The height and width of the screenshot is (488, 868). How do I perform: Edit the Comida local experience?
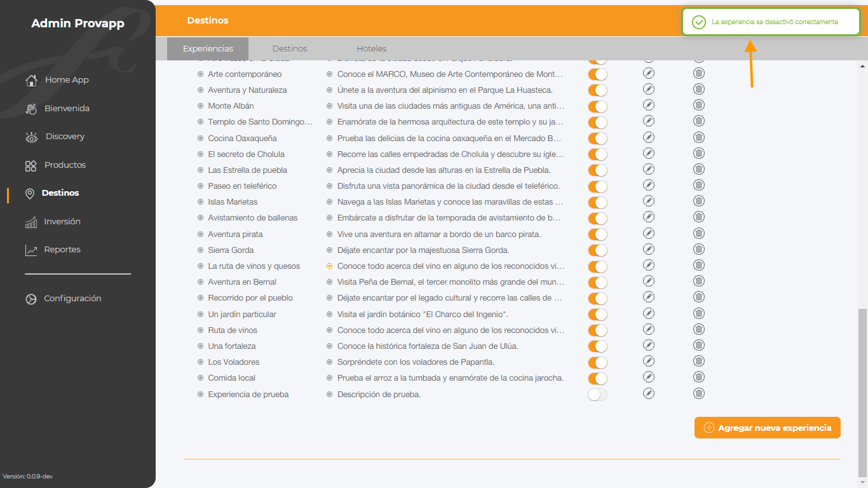tap(649, 377)
